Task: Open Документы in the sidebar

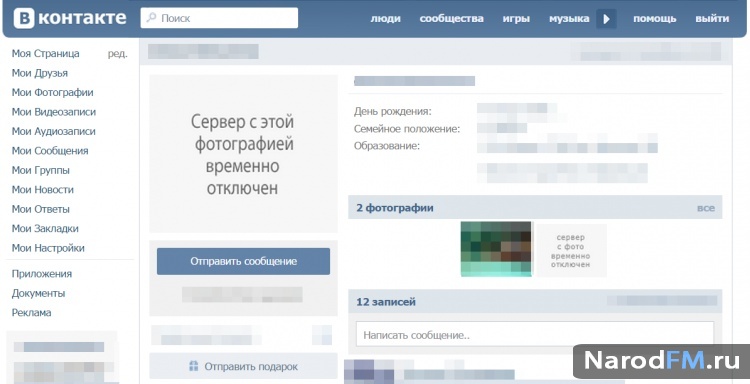Action: 38,293
